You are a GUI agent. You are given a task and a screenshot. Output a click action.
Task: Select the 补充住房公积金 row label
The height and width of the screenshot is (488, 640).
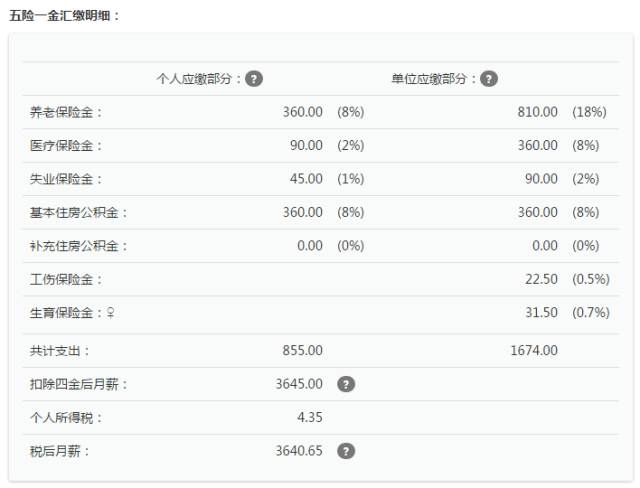tap(78, 246)
